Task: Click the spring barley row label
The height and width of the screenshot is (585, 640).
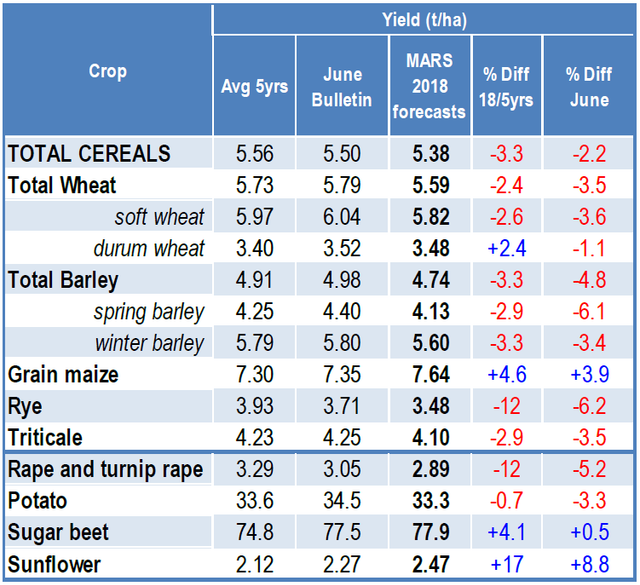Action: [x=148, y=311]
